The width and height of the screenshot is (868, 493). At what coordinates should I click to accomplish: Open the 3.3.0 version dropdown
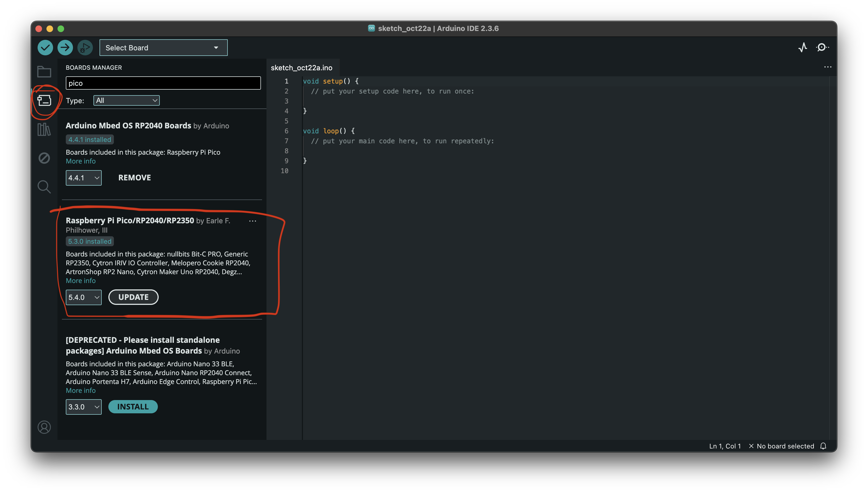[83, 407]
